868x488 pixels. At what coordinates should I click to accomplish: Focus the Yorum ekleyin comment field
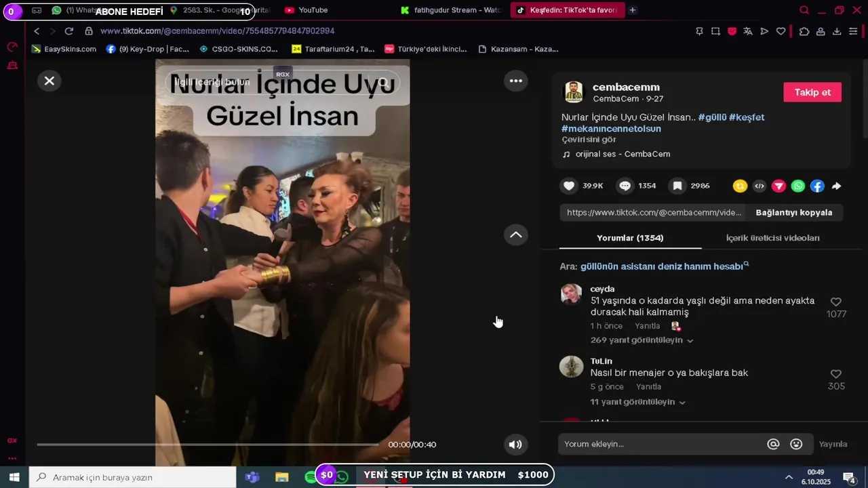[661, 444]
